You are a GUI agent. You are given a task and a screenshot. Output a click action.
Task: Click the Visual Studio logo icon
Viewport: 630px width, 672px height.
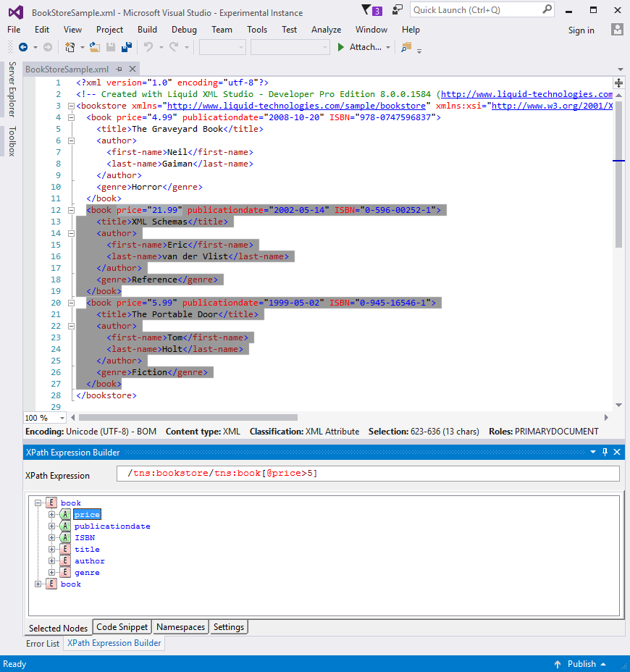16,12
